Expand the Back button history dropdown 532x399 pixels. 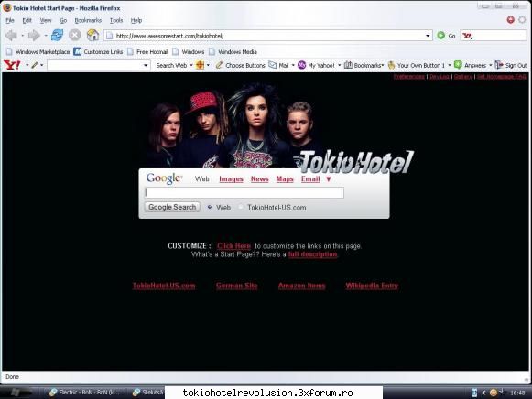coord(22,36)
